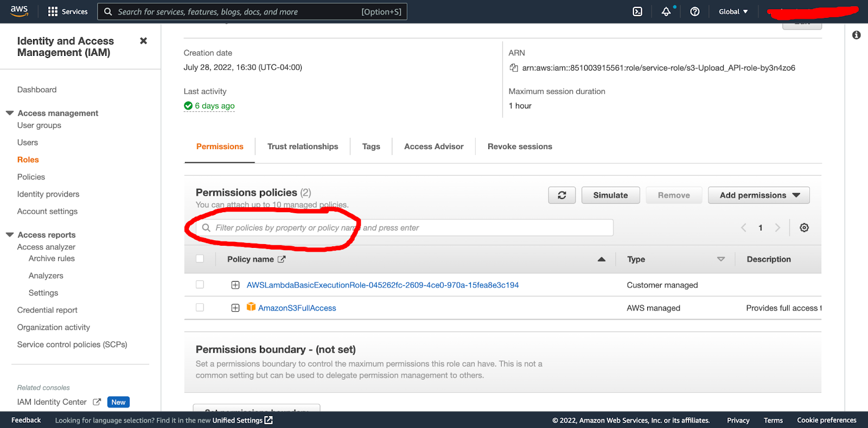This screenshot has height=428, width=868.
Task: Switch to the Tags tab
Action: tap(371, 146)
